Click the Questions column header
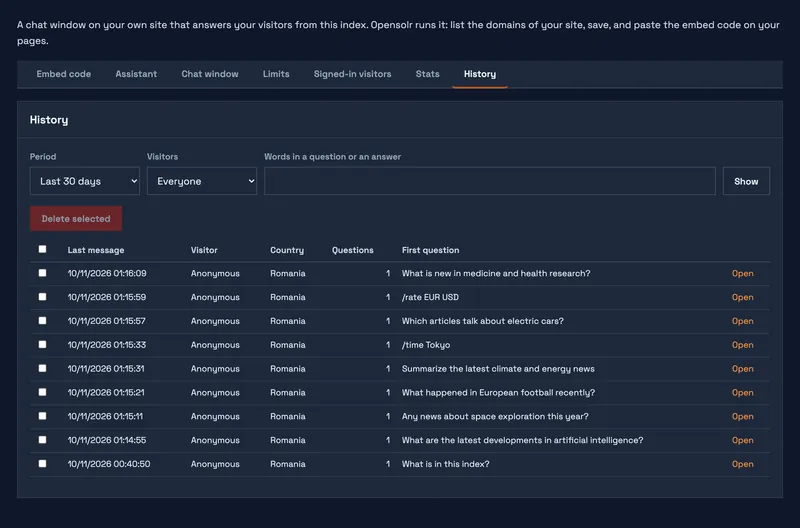This screenshot has height=528, width=800. (x=353, y=250)
